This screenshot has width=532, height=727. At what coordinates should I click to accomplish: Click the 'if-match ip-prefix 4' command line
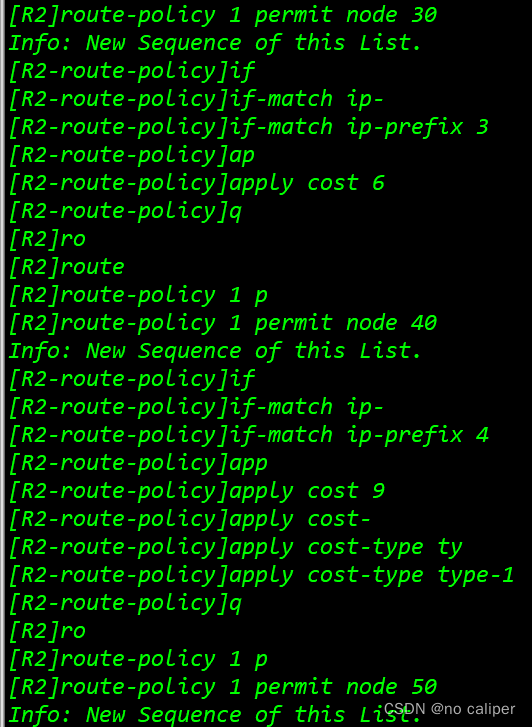point(248,436)
